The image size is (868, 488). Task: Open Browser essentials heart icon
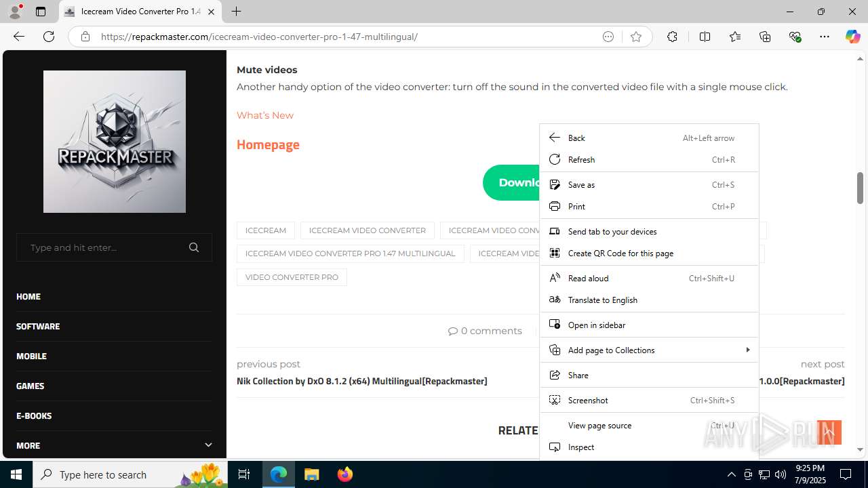coord(795,37)
